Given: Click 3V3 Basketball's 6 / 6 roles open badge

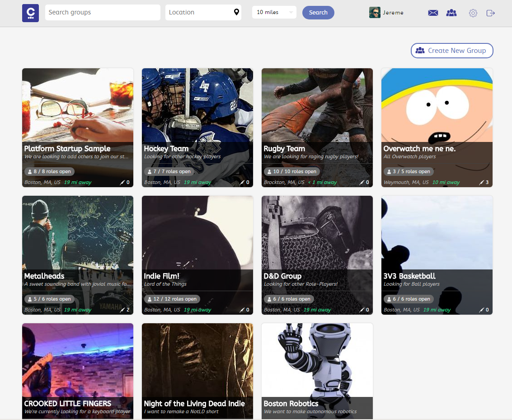Looking at the screenshot, I should tap(409, 299).
